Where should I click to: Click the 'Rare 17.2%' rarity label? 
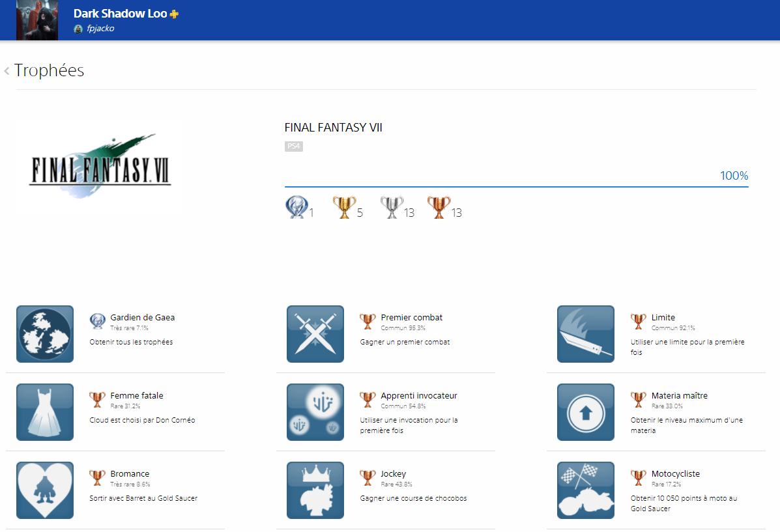667,484
